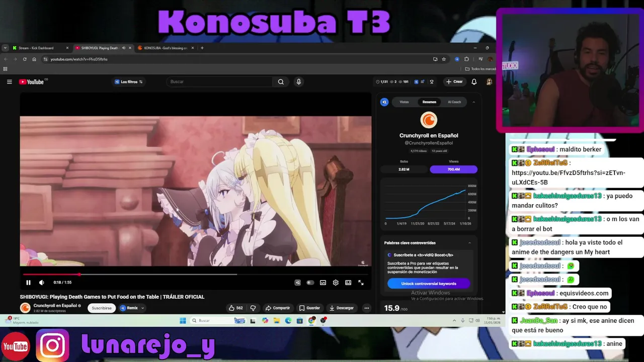644x362 pixels.
Task: Click the vidIQ icon in player controls
Action: [297, 283]
